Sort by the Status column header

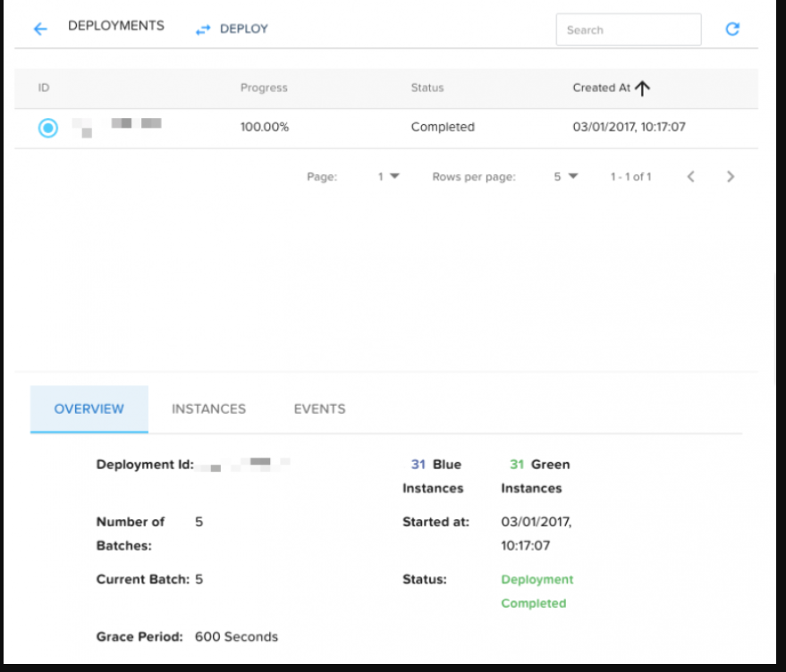click(427, 88)
